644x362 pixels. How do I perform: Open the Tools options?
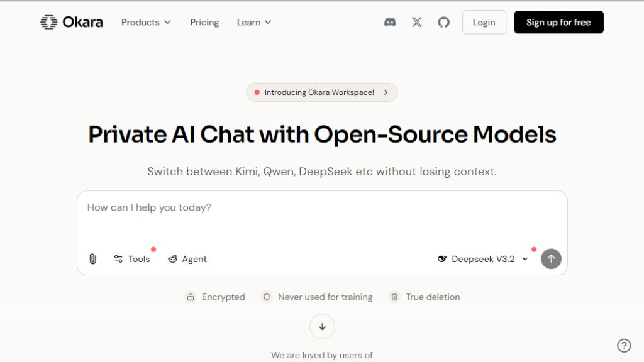[x=132, y=259]
